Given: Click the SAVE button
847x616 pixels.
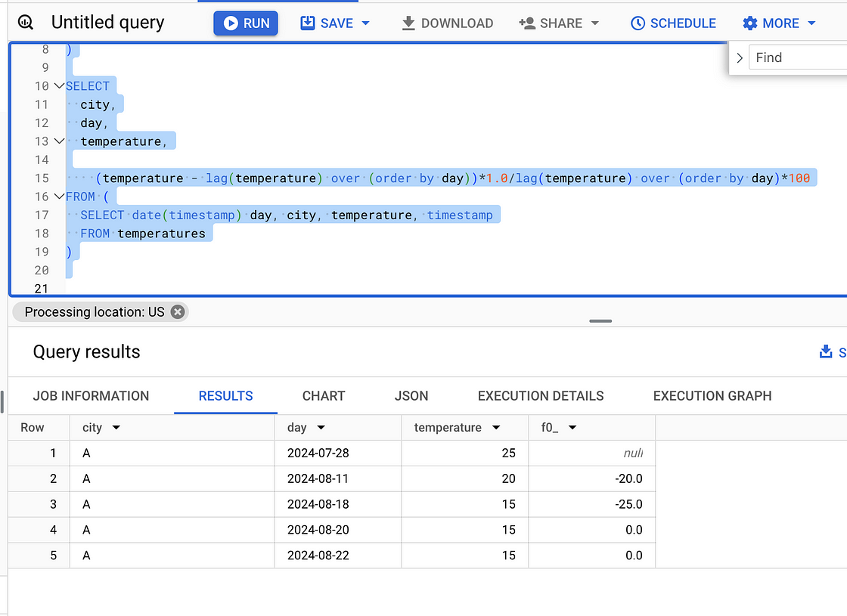Looking at the screenshot, I should (327, 23).
